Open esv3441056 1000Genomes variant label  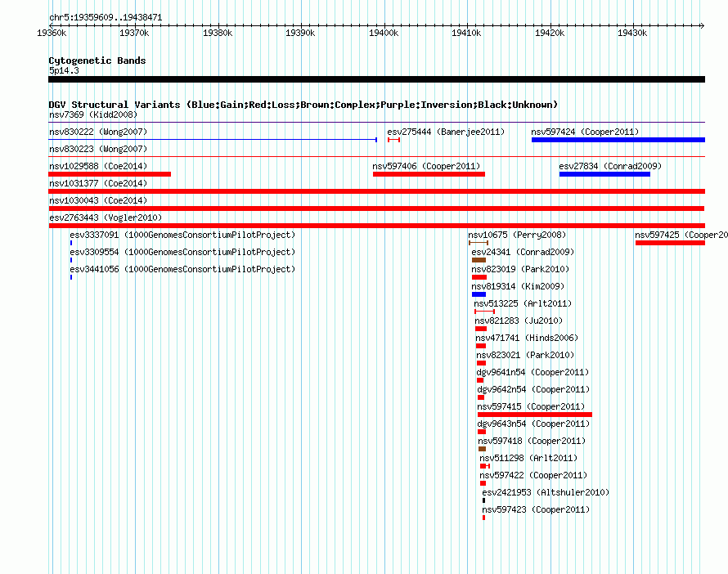182,269
